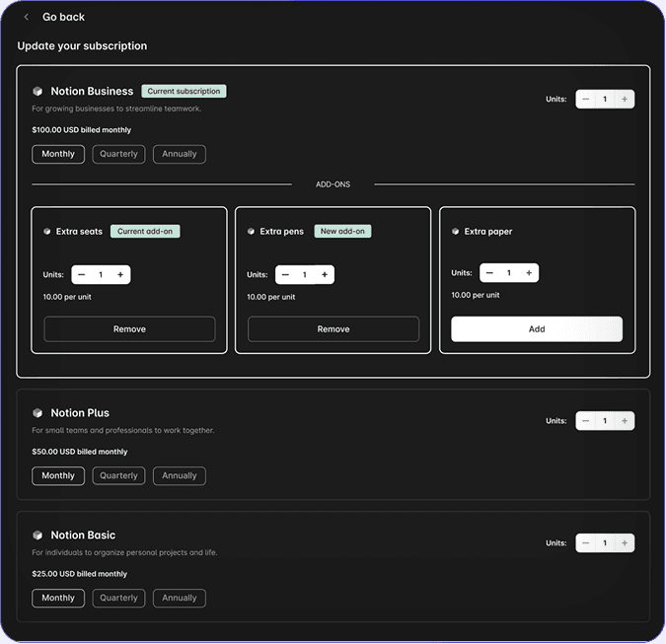The image size is (666, 644).
Task: Click the Go back link text
Action: pyautogui.click(x=63, y=17)
